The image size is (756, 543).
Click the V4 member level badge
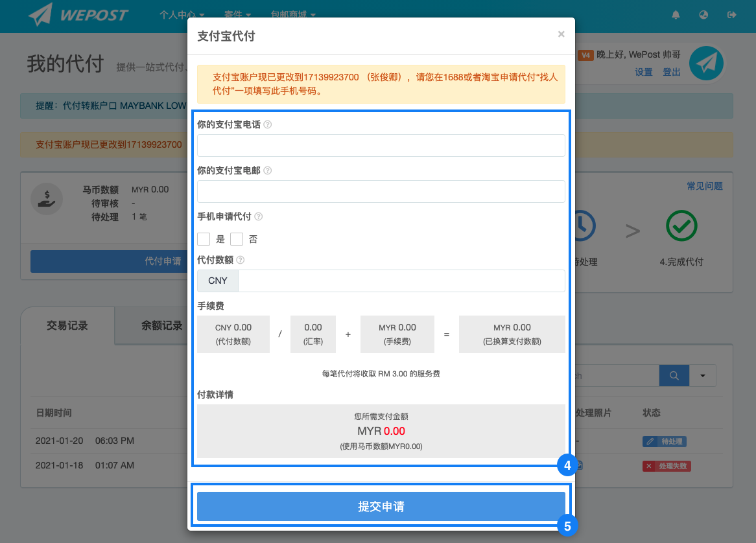(585, 55)
